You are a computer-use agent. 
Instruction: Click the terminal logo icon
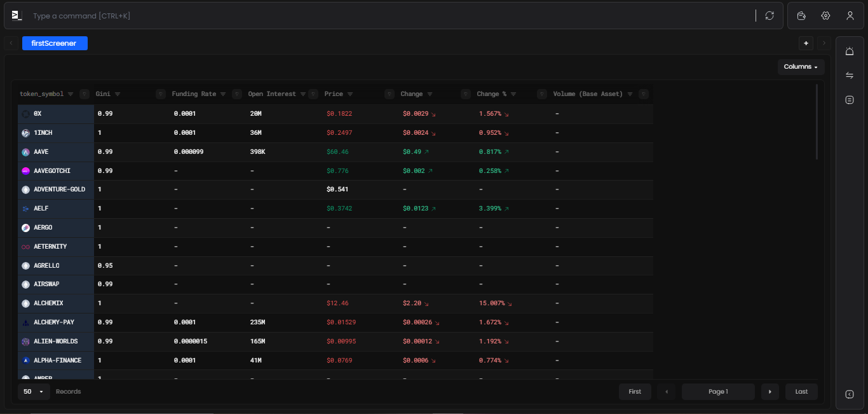coord(17,15)
